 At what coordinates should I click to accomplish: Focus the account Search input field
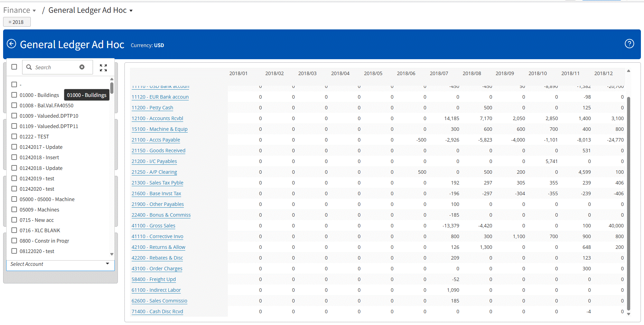pos(55,67)
